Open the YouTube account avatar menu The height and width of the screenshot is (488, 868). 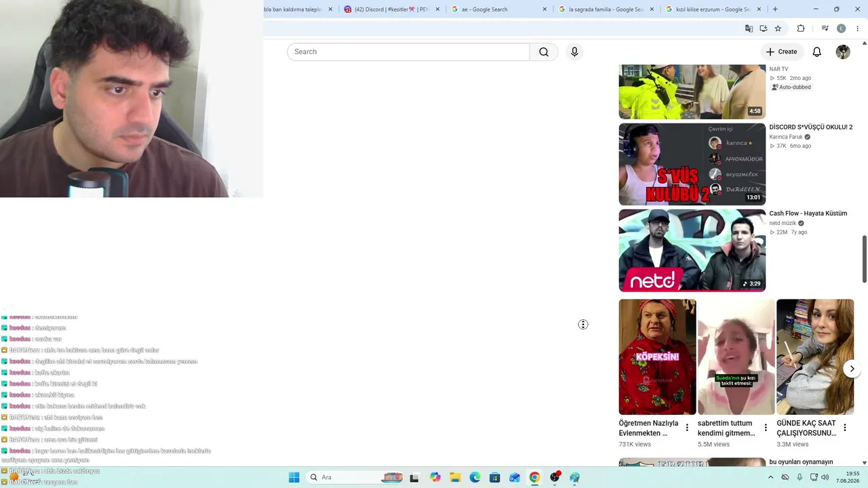(843, 52)
